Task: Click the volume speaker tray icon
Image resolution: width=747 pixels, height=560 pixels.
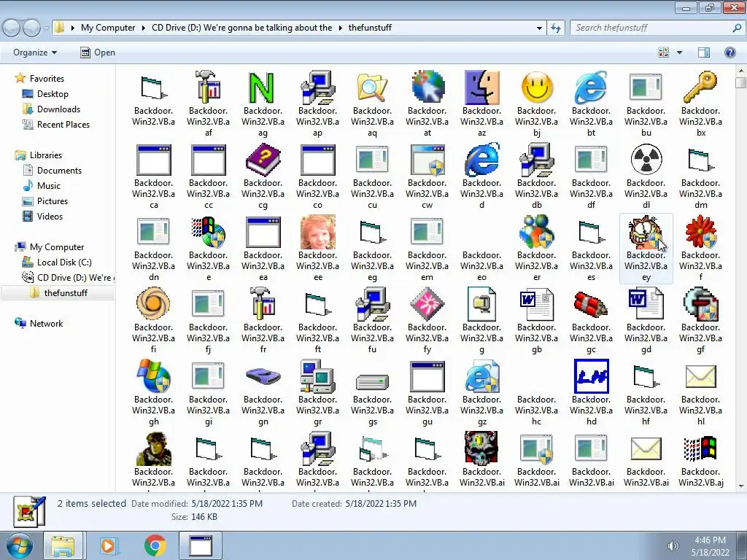Action: pos(673,546)
